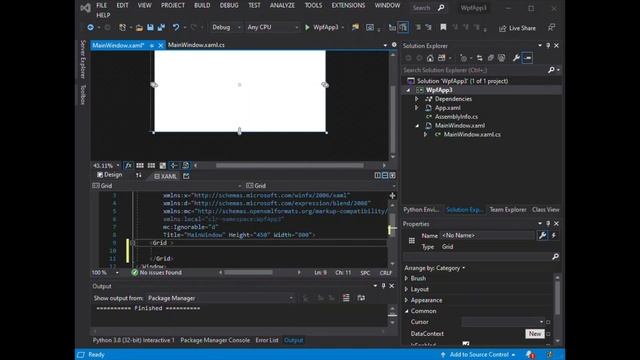Click the Properties wrench icon in Properties panel
This screenshot has width=640, height=360.
point(542,236)
